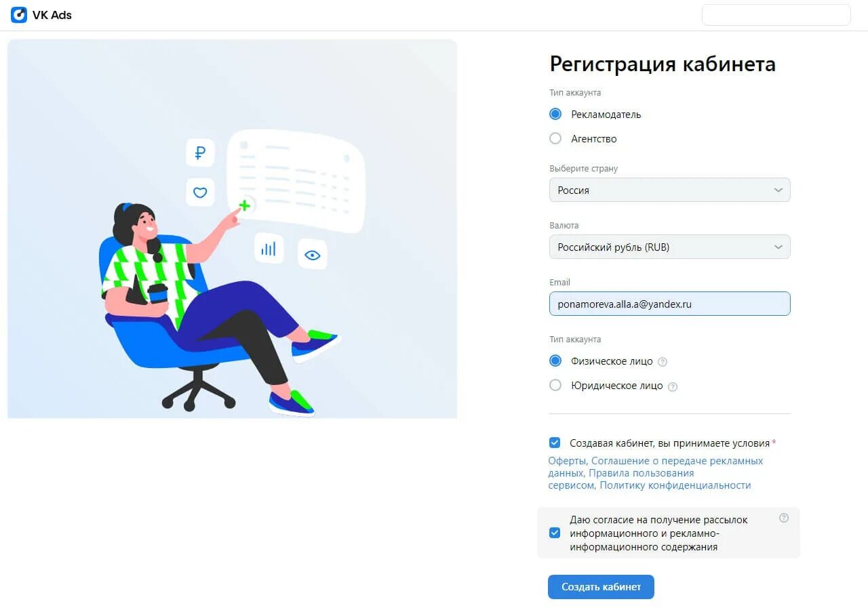The image size is (868, 610).
Task: Uncheck the terms acceptance checkbox
Action: tap(555, 443)
